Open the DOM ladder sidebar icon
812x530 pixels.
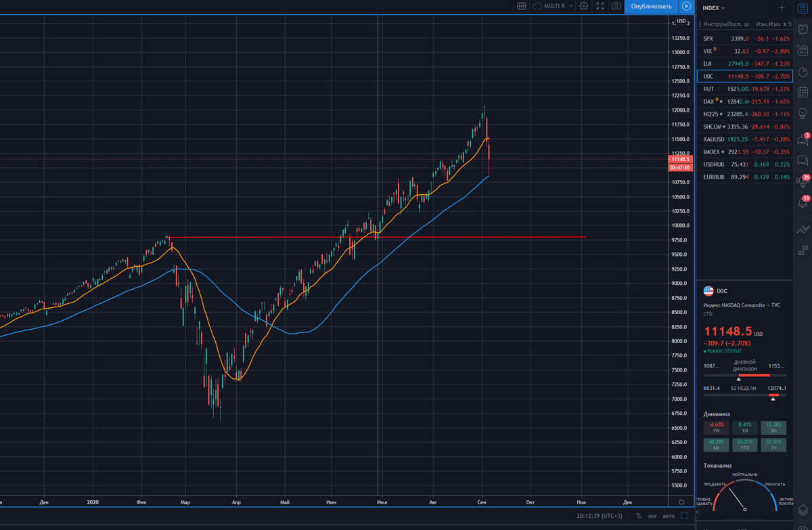(x=803, y=250)
